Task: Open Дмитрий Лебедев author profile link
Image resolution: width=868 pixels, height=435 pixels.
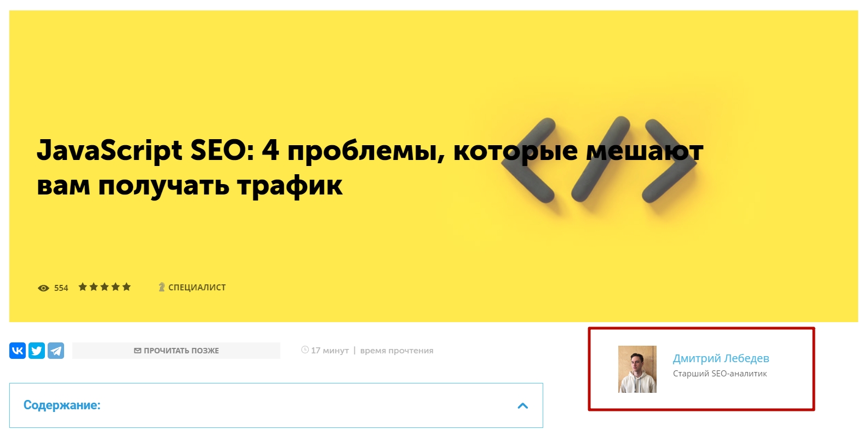Action: 721,358
